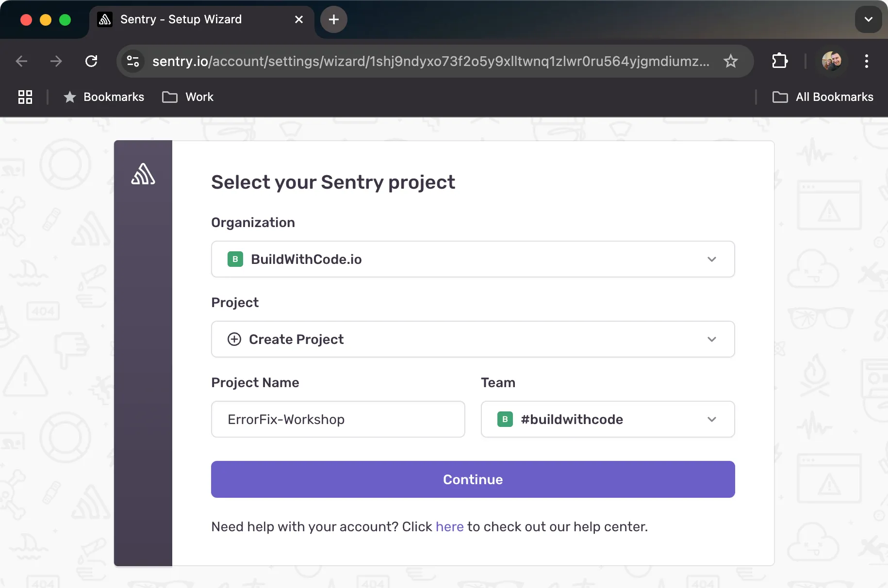This screenshot has width=888, height=588.
Task: Click the here help center link
Action: pos(450,527)
